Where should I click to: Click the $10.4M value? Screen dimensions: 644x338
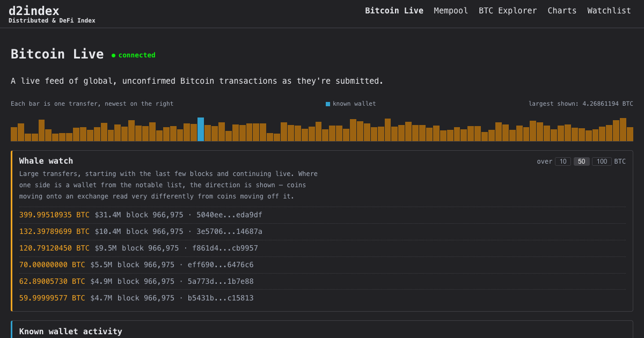point(108,232)
